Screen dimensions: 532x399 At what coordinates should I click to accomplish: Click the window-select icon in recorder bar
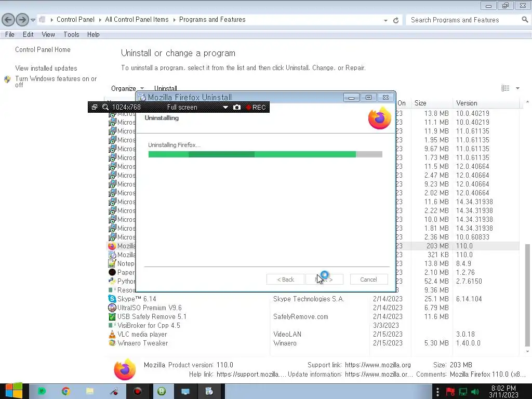[95, 107]
